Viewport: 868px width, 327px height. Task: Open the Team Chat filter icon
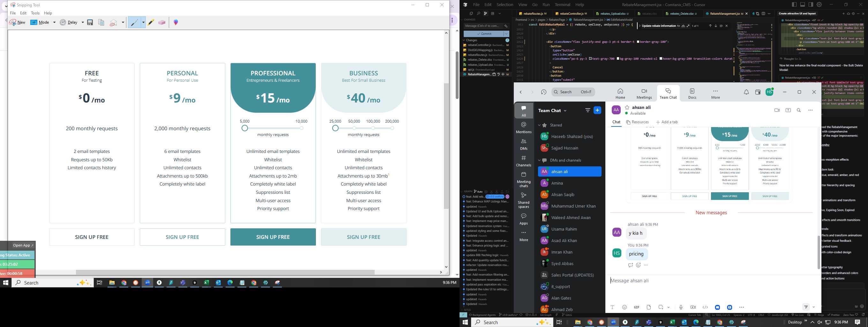click(587, 110)
